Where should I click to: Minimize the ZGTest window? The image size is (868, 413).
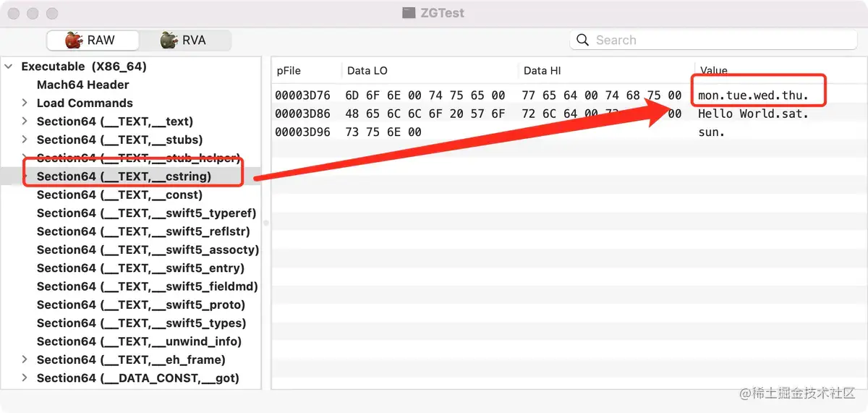pyautogui.click(x=33, y=14)
